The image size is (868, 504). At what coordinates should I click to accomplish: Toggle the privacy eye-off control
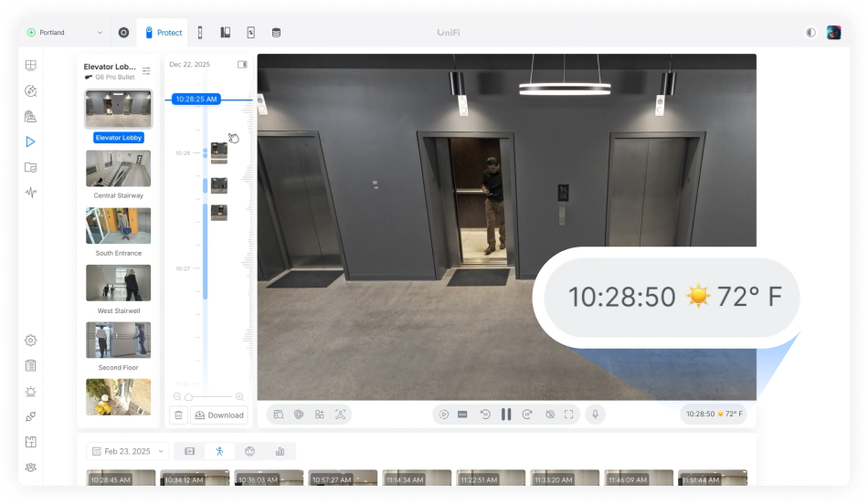(x=549, y=414)
